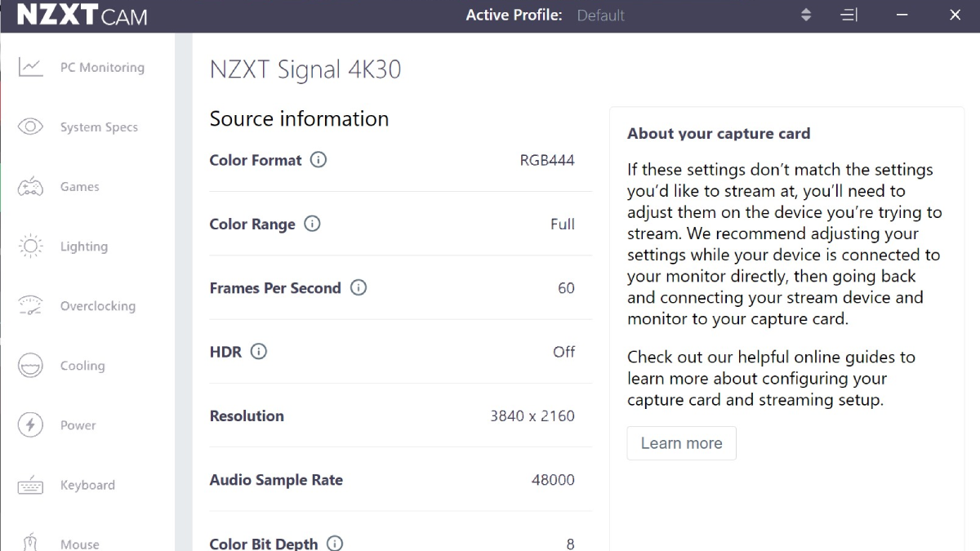
Task: Click the HDR info icon
Action: point(259,351)
